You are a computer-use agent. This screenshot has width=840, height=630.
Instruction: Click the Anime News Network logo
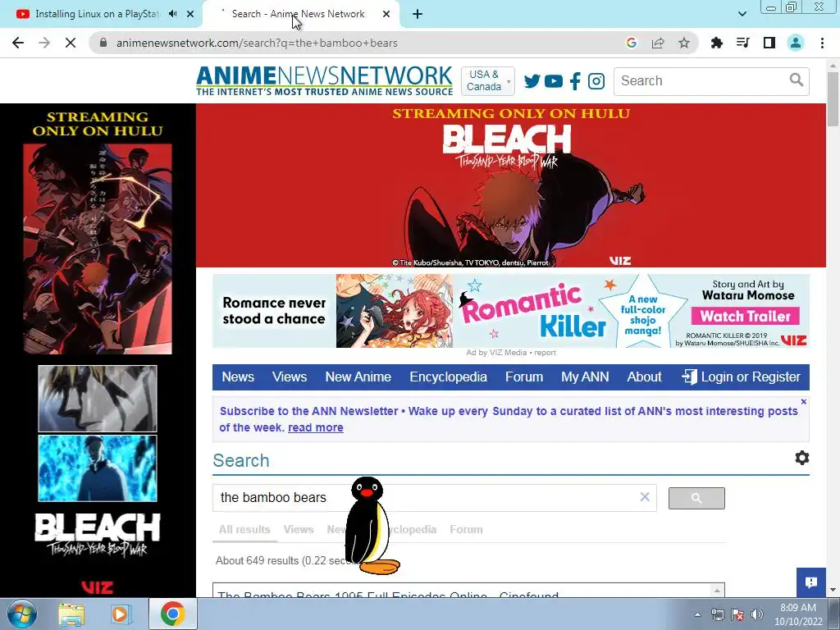[325, 81]
